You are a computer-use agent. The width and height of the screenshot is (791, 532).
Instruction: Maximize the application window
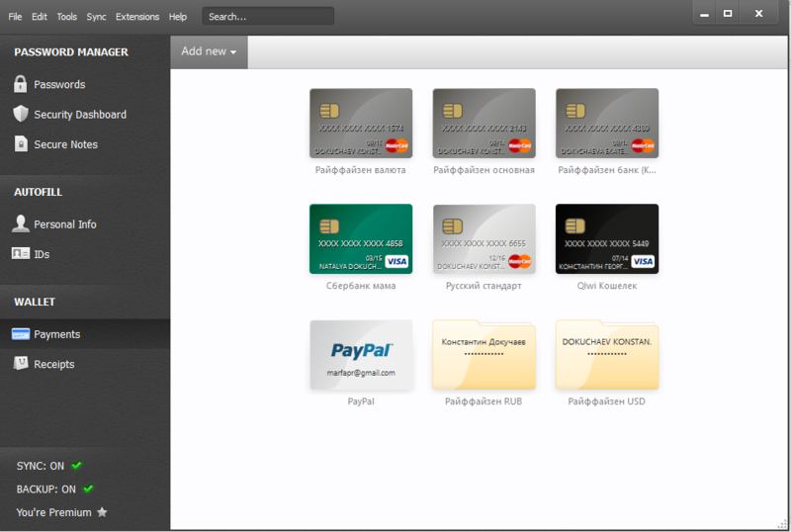pyautogui.click(x=728, y=14)
